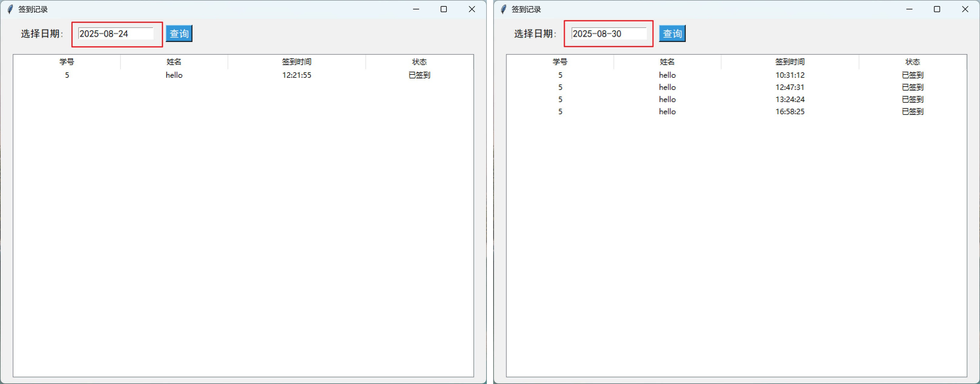Image resolution: width=980 pixels, height=384 pixels.
Task: Click the 选择日期 label in left window
Action: (42, 33)
